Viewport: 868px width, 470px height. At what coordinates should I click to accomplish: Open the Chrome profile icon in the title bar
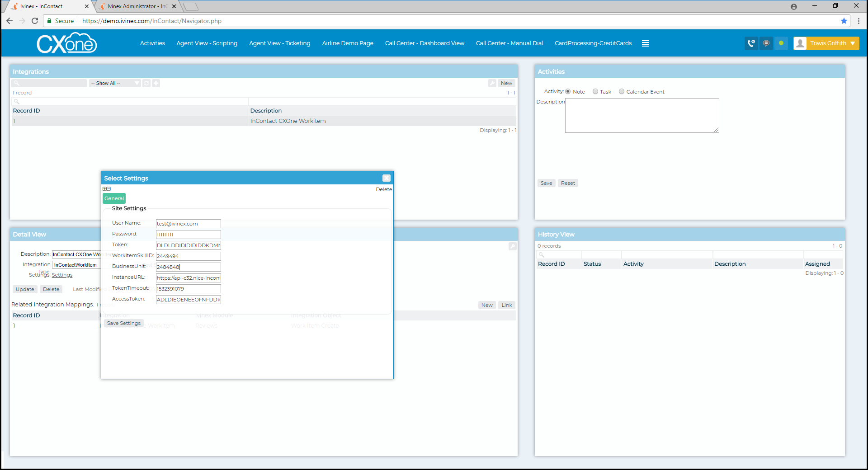click(x=794, y=6)
